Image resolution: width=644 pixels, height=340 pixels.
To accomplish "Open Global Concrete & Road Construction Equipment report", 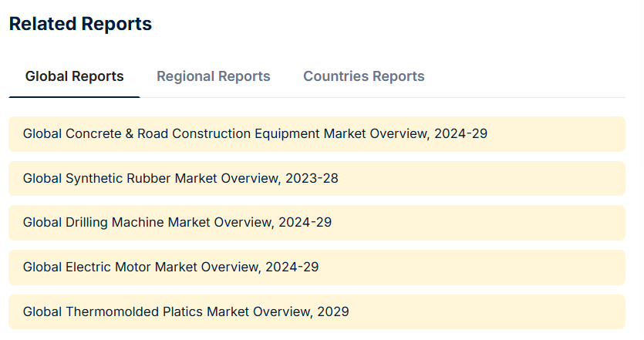I will (255, 134).
